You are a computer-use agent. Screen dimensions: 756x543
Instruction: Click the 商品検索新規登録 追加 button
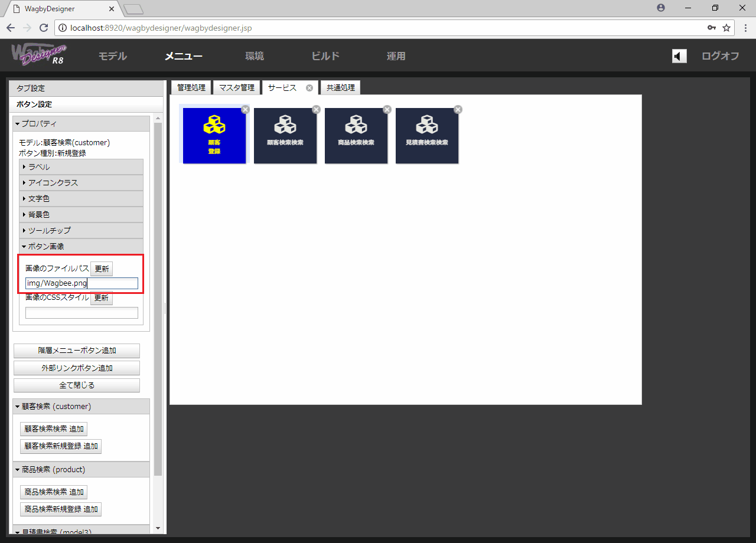pyautogui.click(x=61, y=509)
